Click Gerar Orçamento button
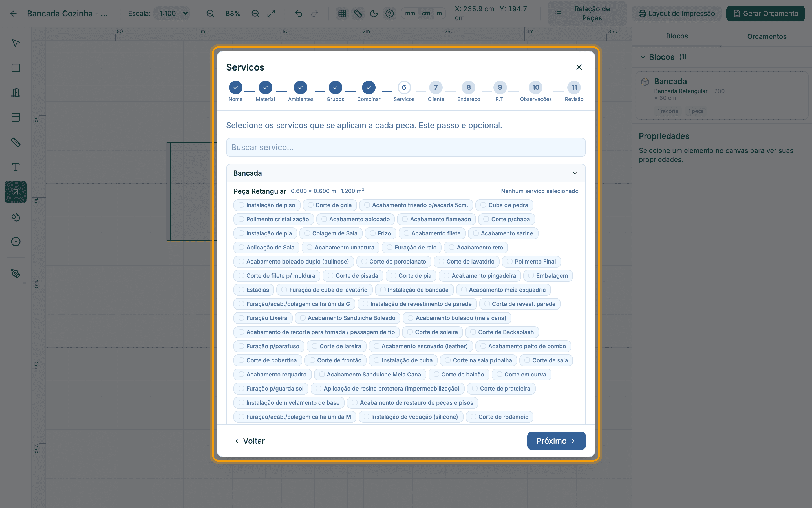The width and height of the screenshot is (812, 508). [766, 14]
